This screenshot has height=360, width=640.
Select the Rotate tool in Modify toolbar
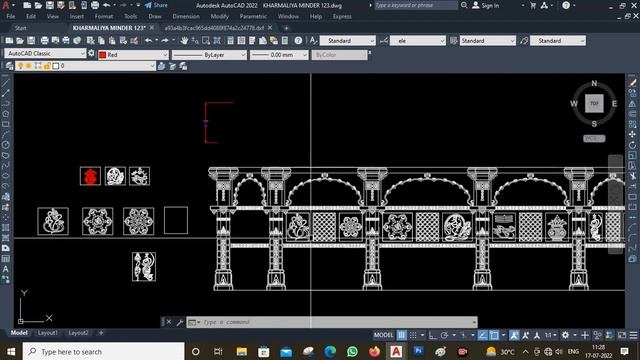[633, 144]
